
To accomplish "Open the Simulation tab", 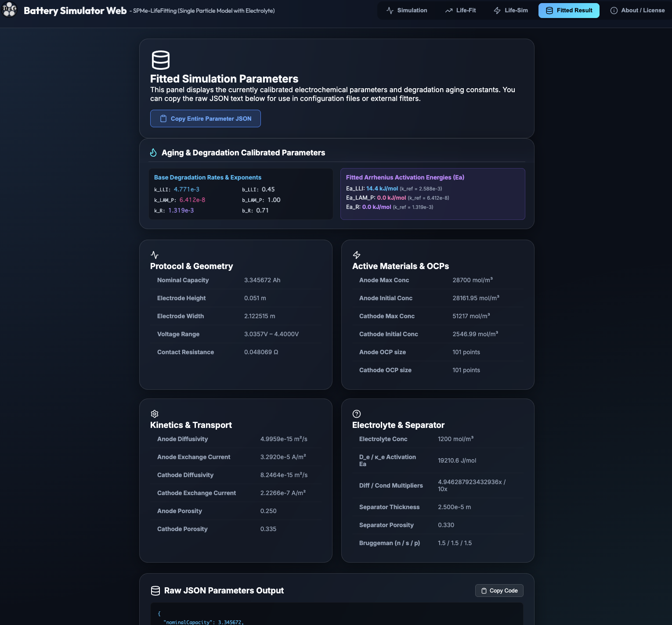I will pos(407,10).
